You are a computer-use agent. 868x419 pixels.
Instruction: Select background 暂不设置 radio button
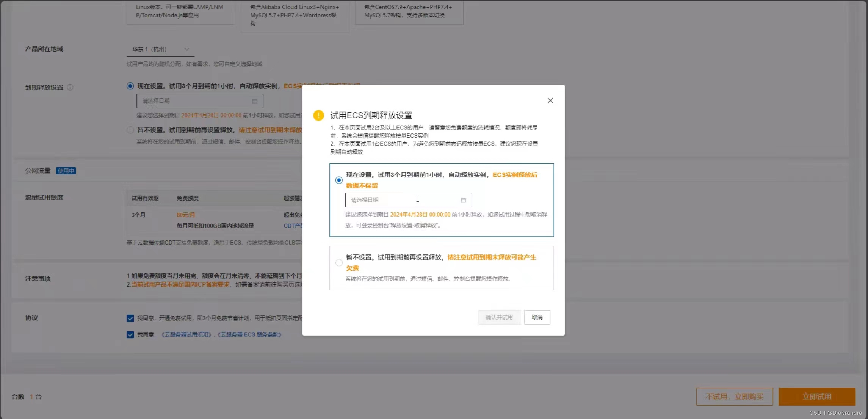click(130, 130)
